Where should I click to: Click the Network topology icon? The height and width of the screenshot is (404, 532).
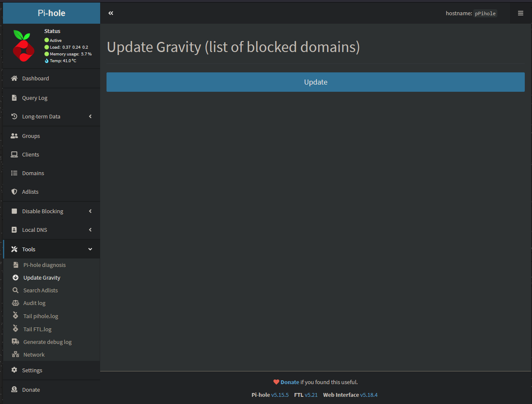[16, 355]
